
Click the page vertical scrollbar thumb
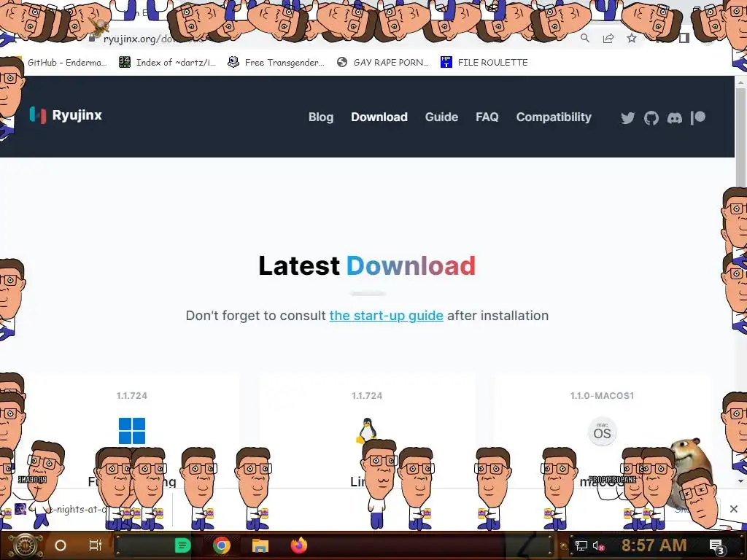tap(740, 137)
